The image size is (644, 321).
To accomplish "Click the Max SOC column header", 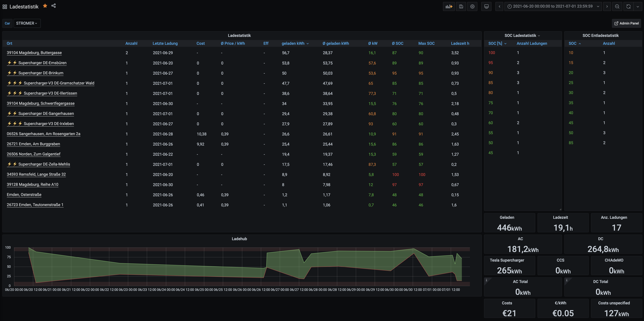I will [x=426, y=44].
